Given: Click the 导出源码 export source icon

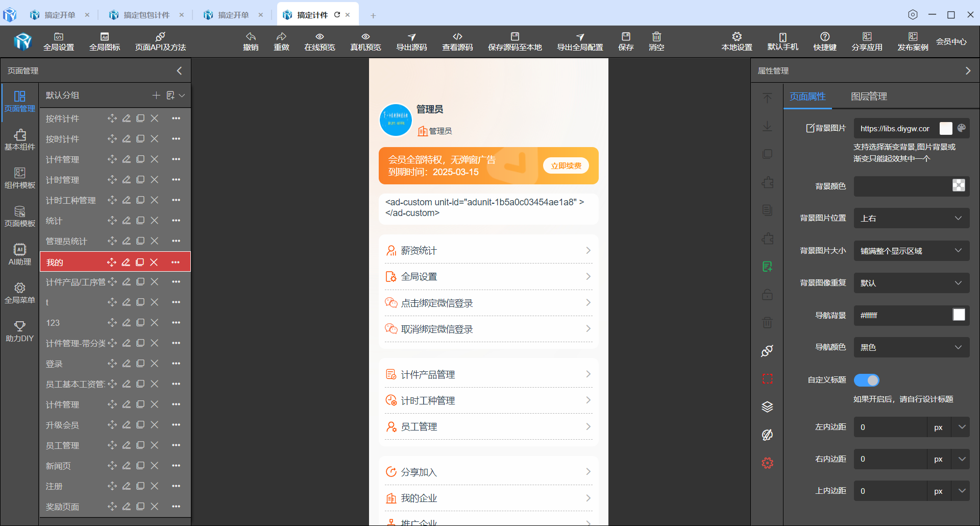Looking at the screenshot, I should pos(411,41).
